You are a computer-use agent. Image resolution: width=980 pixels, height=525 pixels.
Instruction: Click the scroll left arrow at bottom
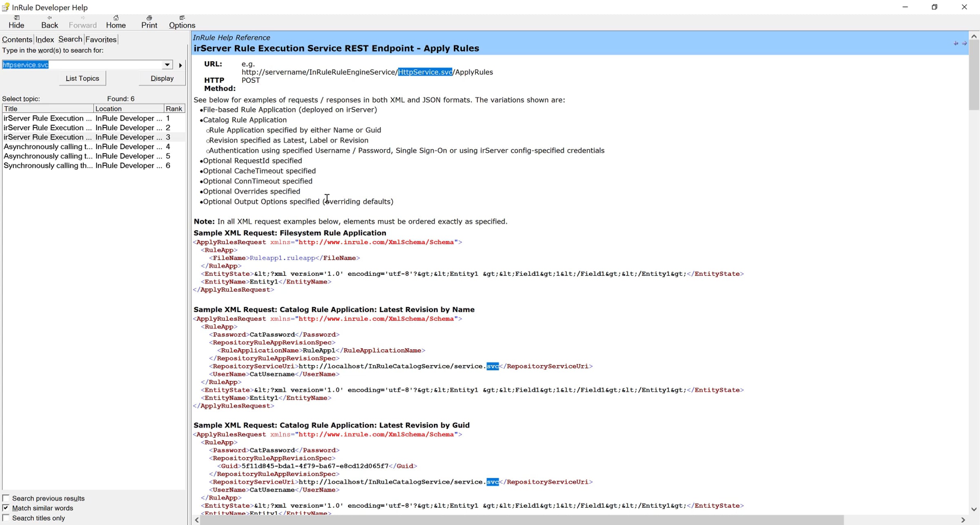[197, 520]
